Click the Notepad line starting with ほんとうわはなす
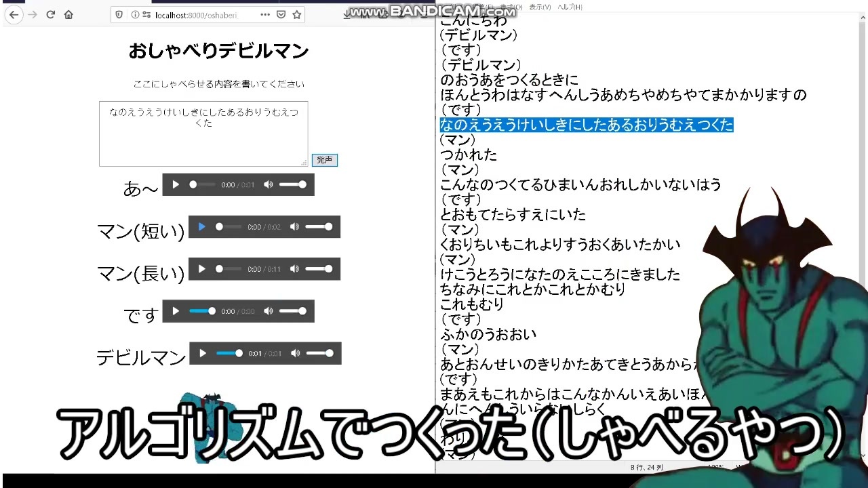 pyautogui.click(x=623, y=95)
